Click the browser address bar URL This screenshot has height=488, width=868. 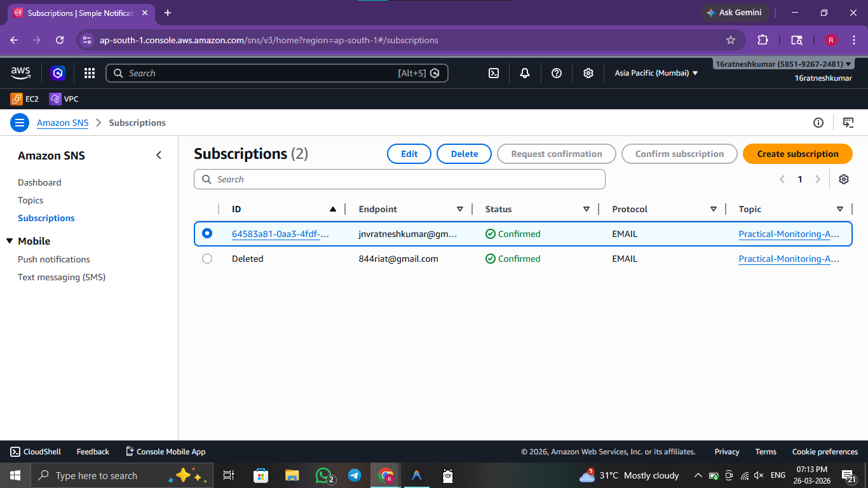click(x=269, y=40)
